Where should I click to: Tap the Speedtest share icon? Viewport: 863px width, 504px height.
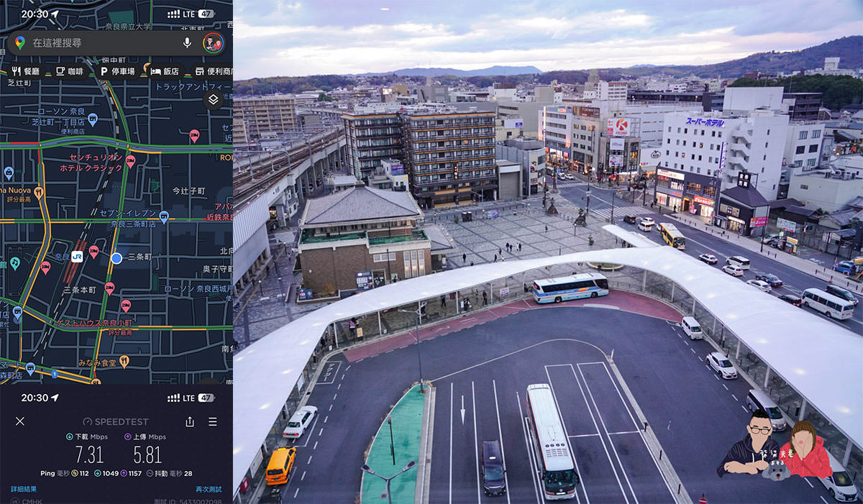click(190, 421)
